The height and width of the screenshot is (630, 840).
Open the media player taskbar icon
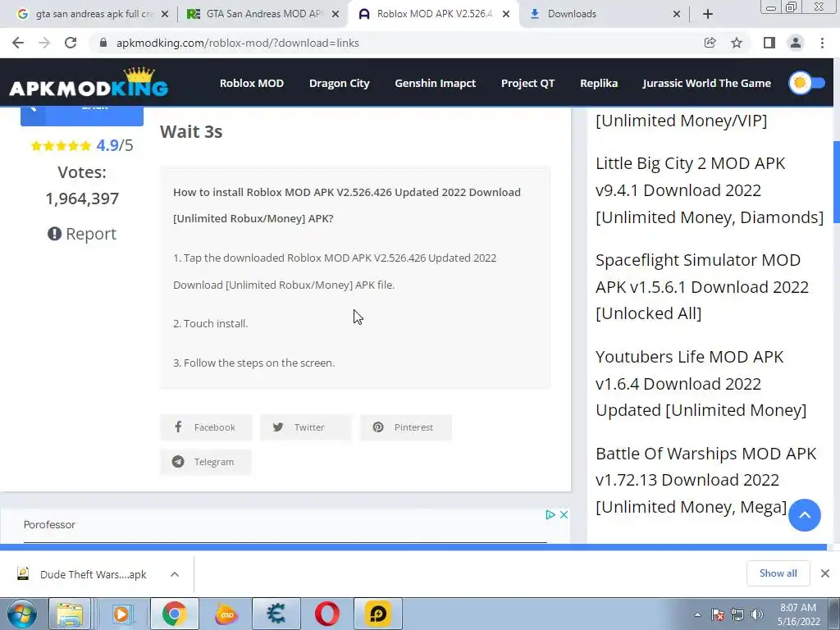[x=122, y=614]
